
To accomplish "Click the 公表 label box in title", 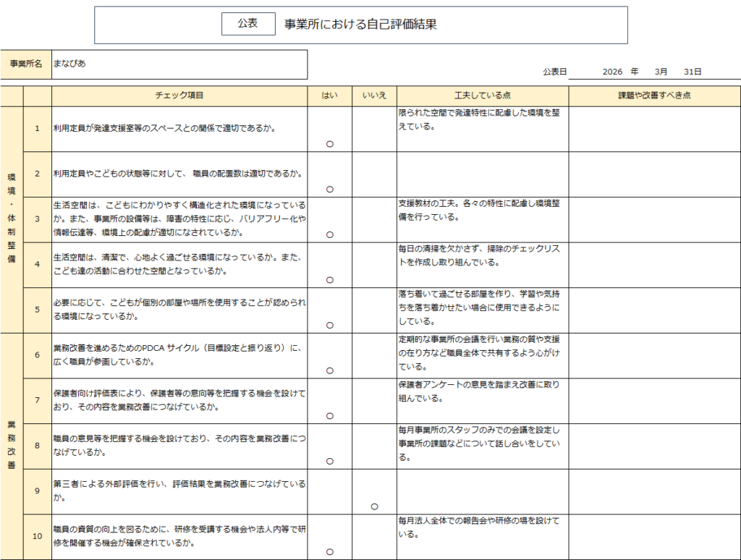I will (x=248, y=24).
